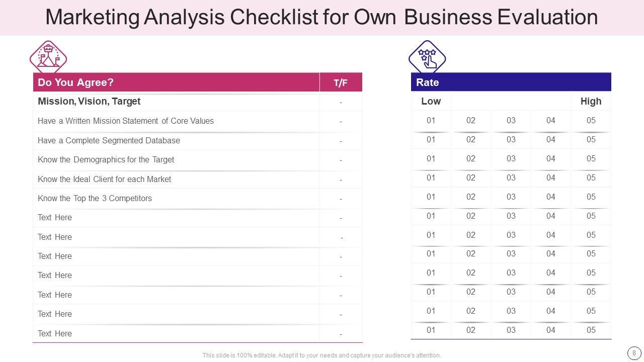Mark T/F cell for Written Mission Statement row

tap(341, 121)
